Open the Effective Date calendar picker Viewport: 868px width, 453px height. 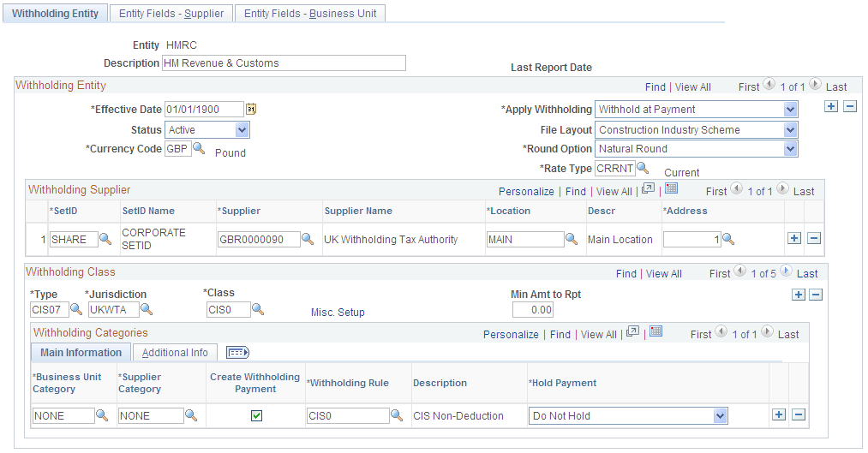tap(251, 109)
